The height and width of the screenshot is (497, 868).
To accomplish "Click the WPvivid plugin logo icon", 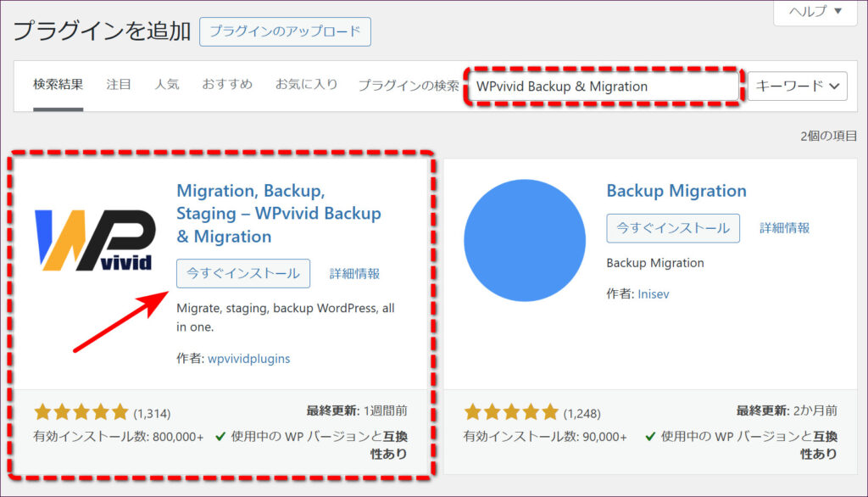I will 94,240.
